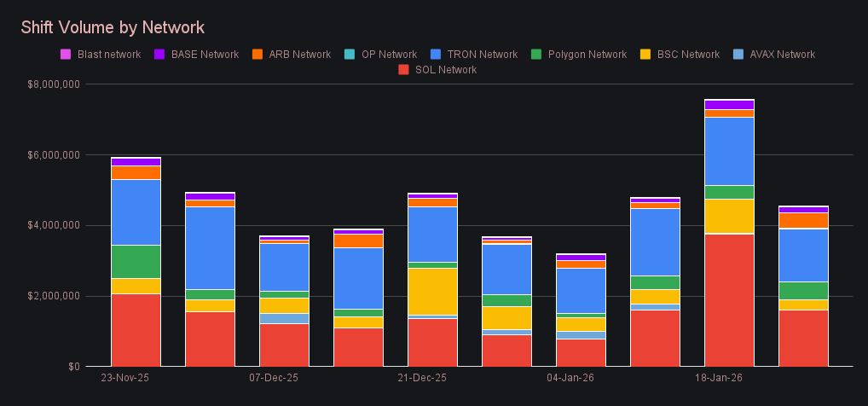The height and width of the screenshot is (406, 868).
Task: Click the BSC Network yellow legend swatch
Action: point(645,55)
